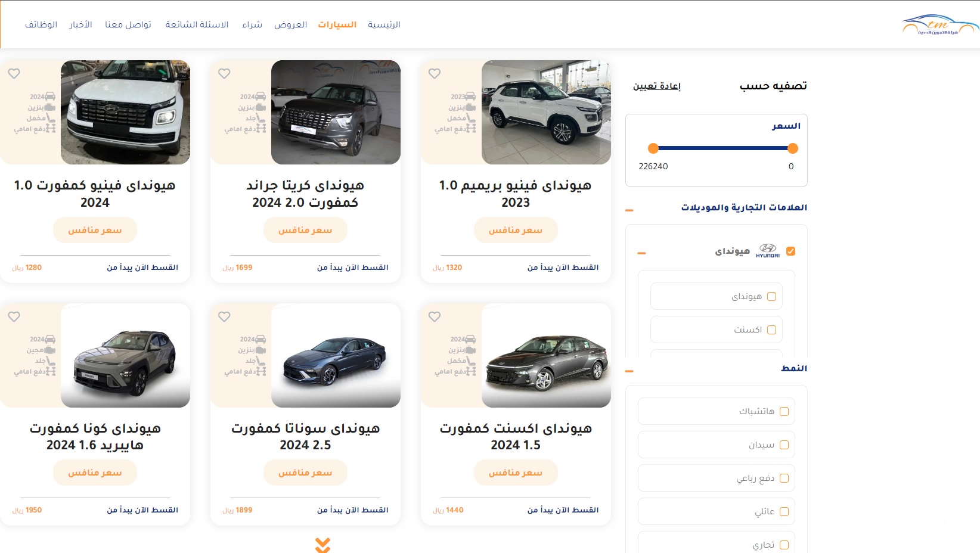
Task: Check the تجاري body type checkbox
Action: [x=784, y=545]
